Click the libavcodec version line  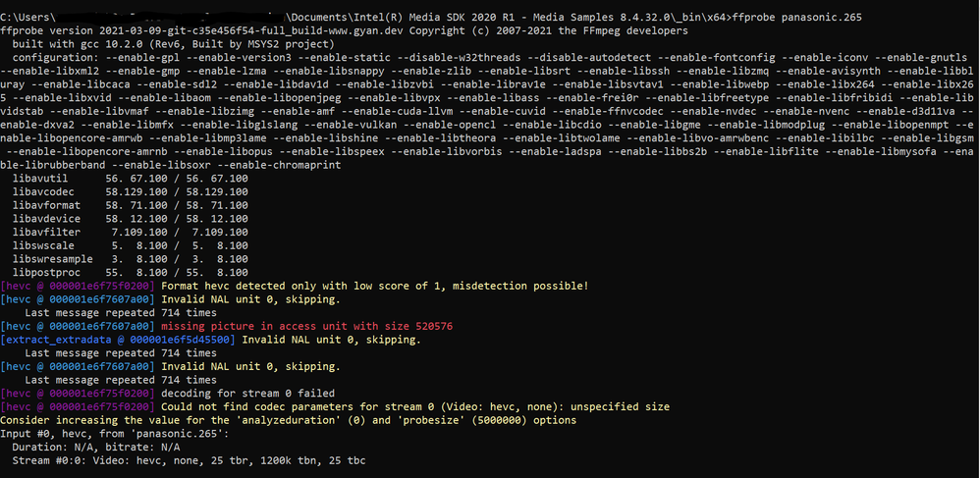(x=130, y=191)
